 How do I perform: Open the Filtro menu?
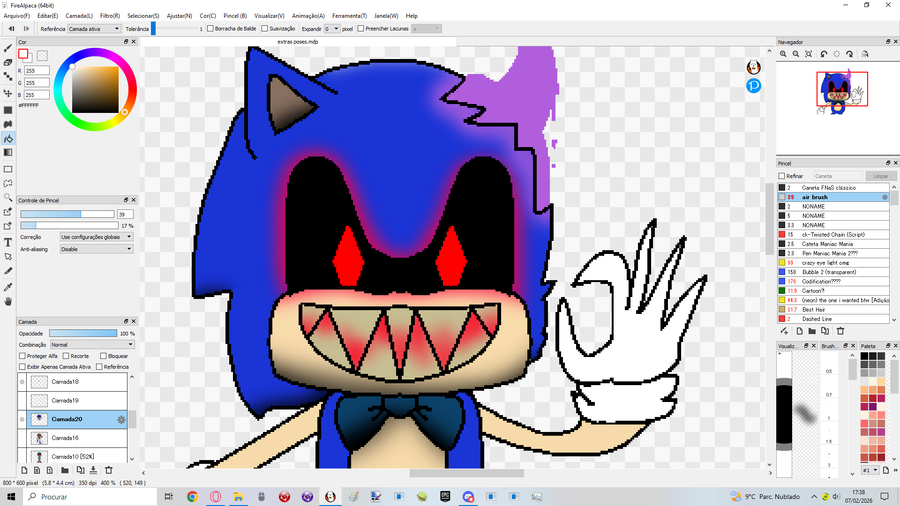110,16
